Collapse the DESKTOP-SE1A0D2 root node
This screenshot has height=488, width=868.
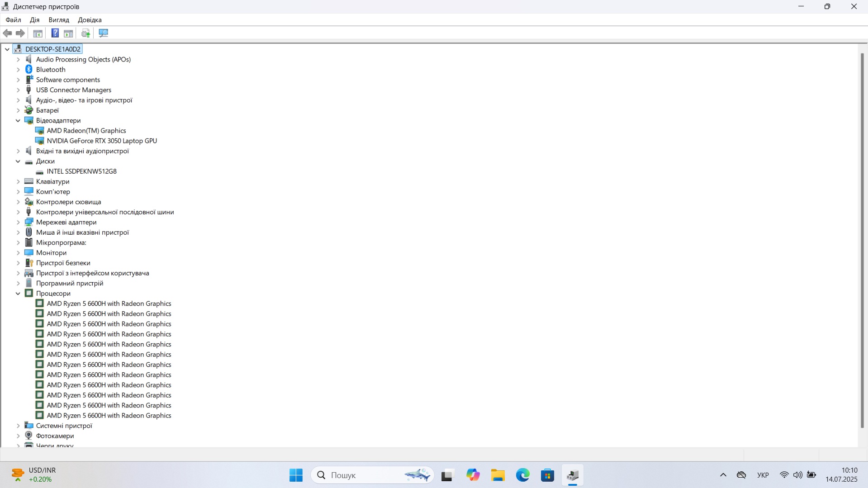(7, 49)
